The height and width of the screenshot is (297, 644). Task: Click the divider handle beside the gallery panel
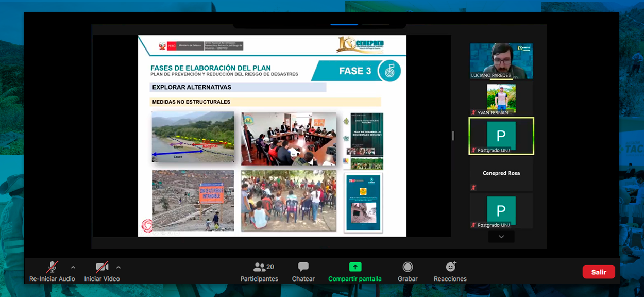[x=453, y=136]
